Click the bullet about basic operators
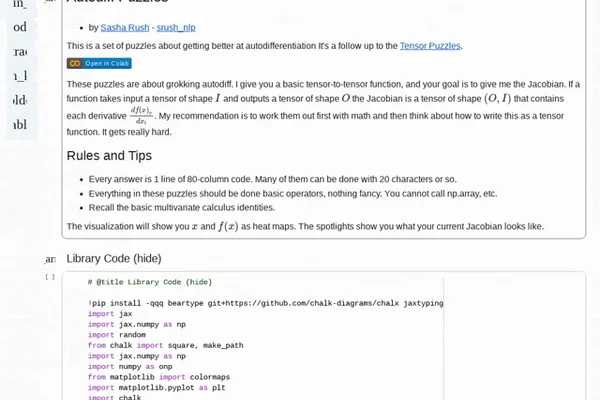Viewport: 600px width, 400px height. [x=293, y=194]
